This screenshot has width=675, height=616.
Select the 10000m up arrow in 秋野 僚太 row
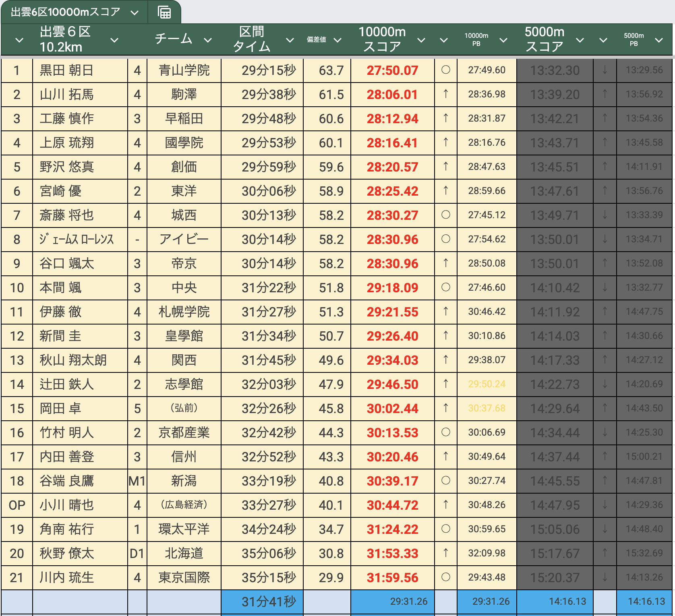tap(446, 553)
